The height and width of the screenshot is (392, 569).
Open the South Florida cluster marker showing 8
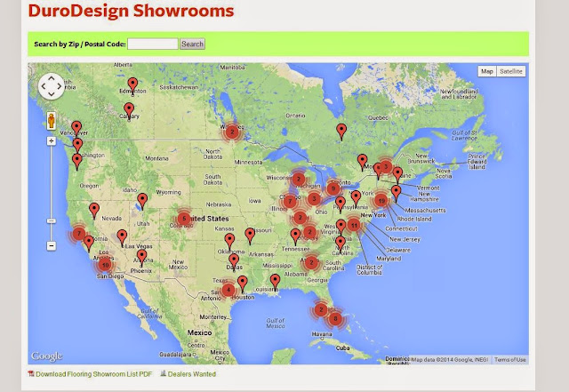click(335, 319)
